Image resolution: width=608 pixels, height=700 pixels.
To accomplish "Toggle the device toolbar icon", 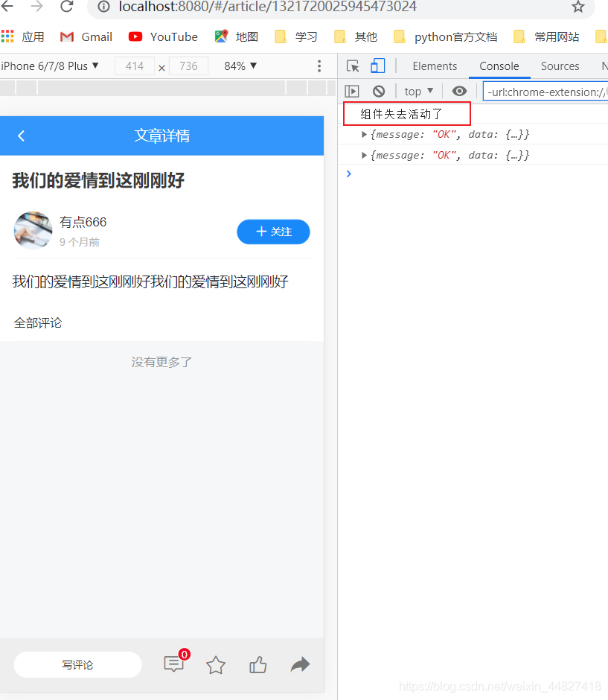I will pyautogui.click(x=377, y=66).
